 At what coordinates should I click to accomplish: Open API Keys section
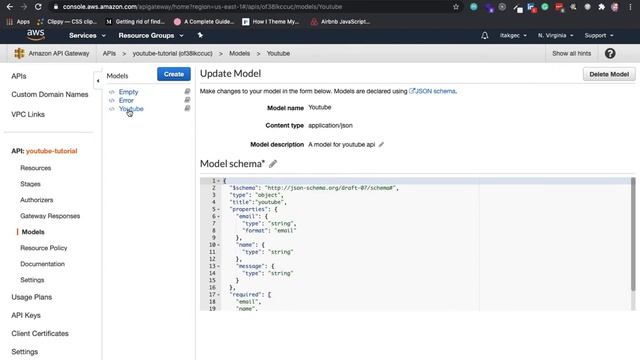pos(26,315)
